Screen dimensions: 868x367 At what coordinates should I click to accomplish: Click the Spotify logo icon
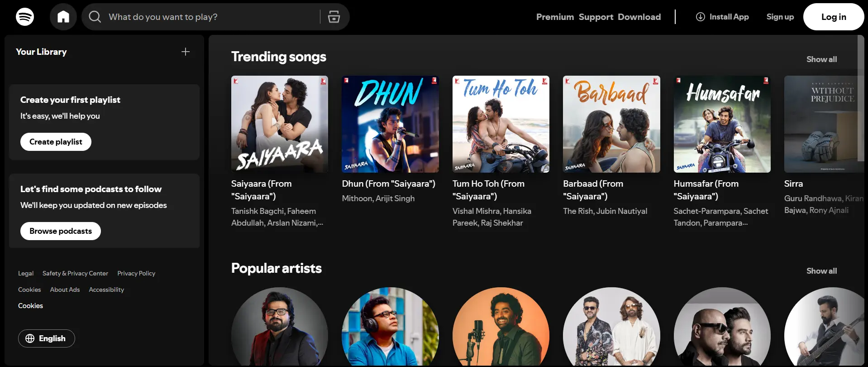25,17
